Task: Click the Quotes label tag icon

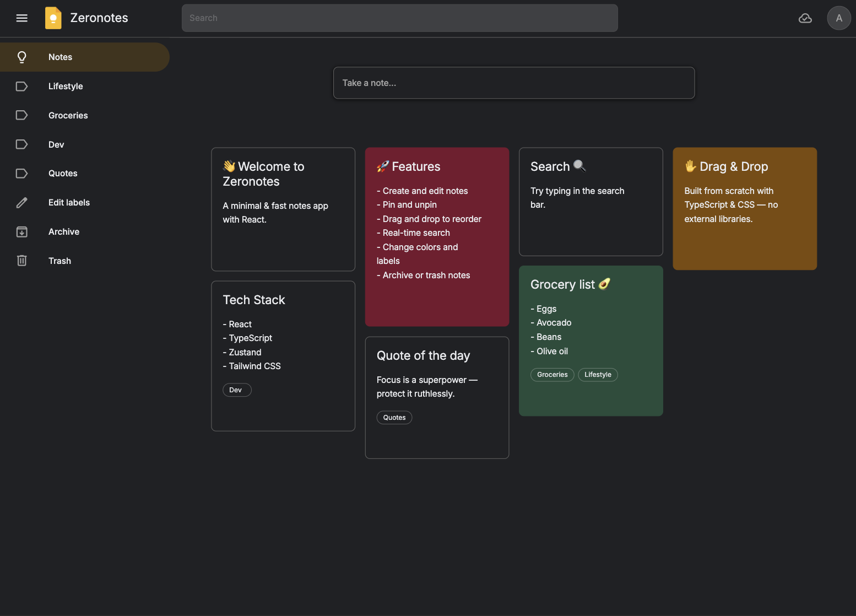Action: click(x=22, y=174)
